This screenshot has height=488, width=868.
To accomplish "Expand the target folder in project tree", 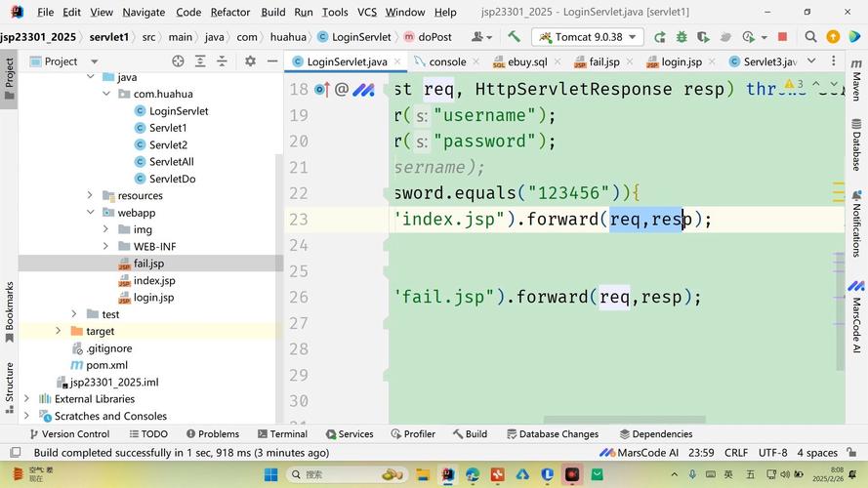I will pos(59,332).
